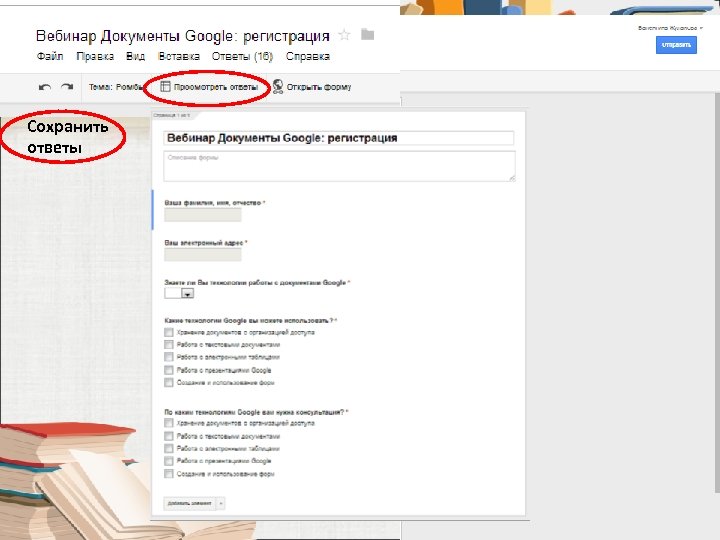
Task: Open the dropdown under the Google documents knowledge question
Action: click(x=179, y=293)
